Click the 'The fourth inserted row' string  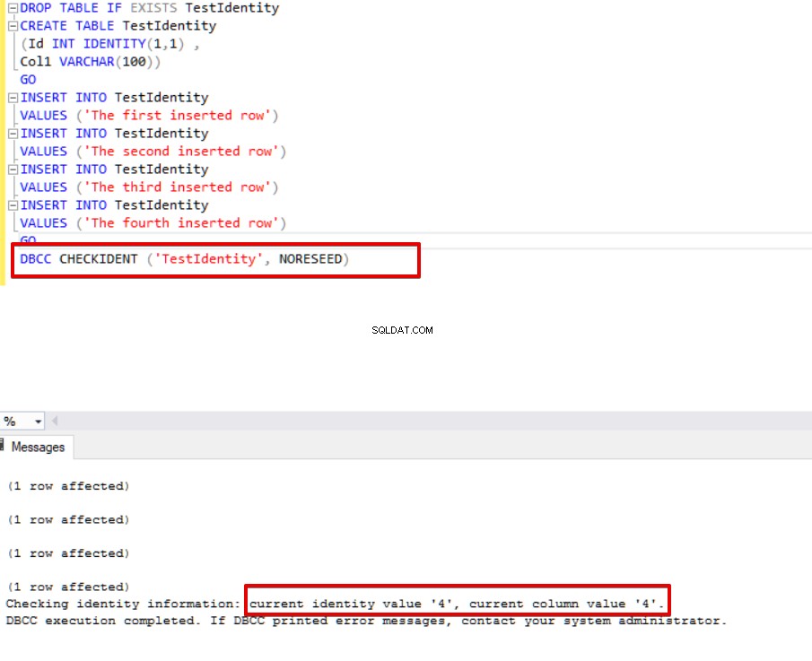[x=181, y=223]
